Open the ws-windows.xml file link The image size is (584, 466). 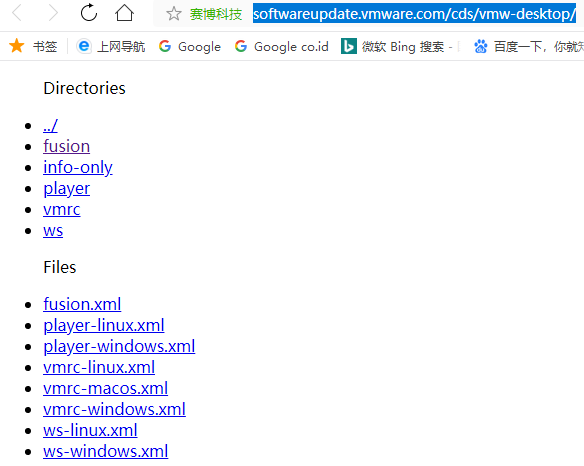[x=106, y=451]
